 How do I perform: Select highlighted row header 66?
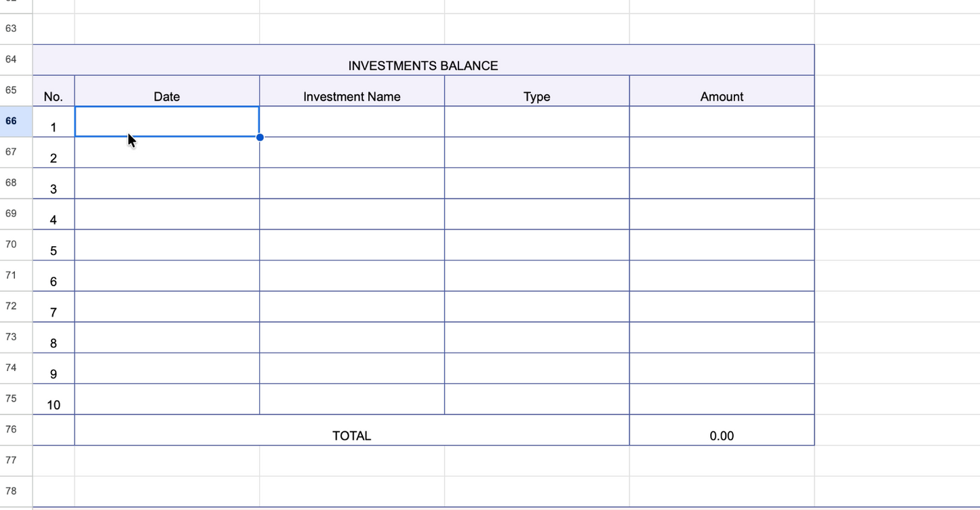click(x=16, y=121)
